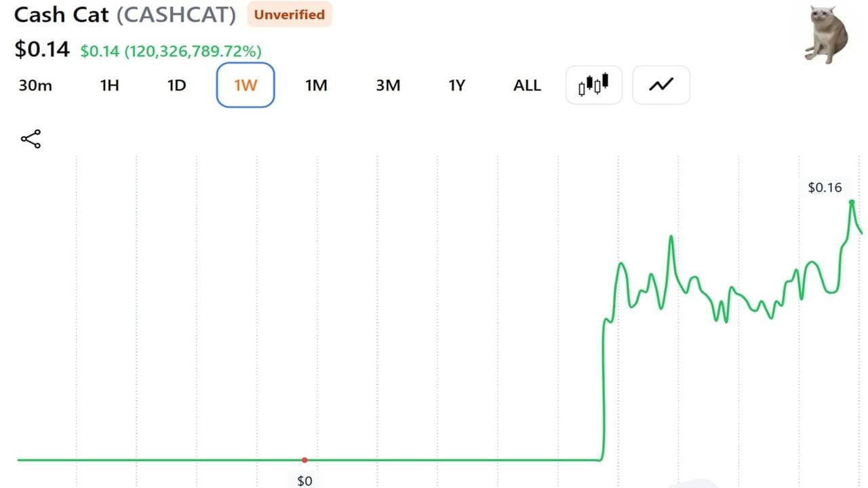Click the $0.16 high price label
Screen dimensions: 868x488
(x=825, y=187)
